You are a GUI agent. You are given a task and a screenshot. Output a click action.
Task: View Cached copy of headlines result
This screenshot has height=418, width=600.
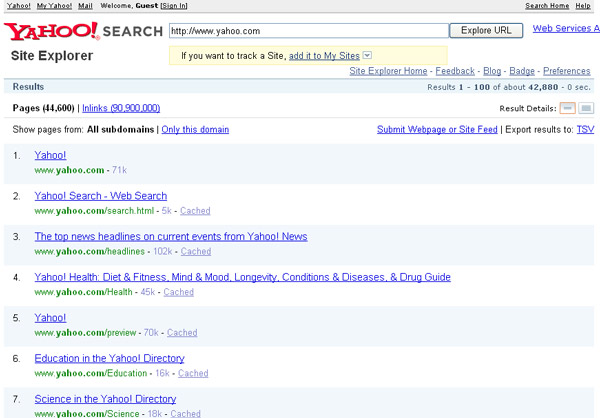(196, 251)
